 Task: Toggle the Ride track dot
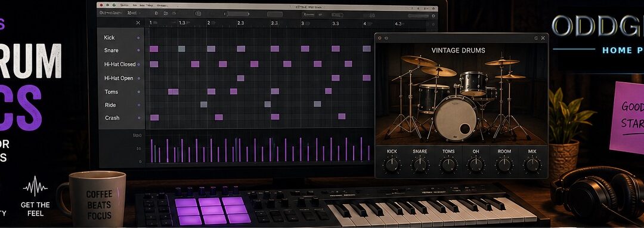[138, 105]
